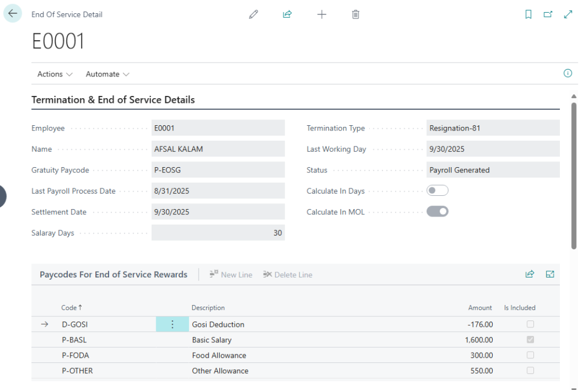Check Is Included box for Gosi Deduction
The width and height of the screenshot is (588, 390).
pos(530,325)
